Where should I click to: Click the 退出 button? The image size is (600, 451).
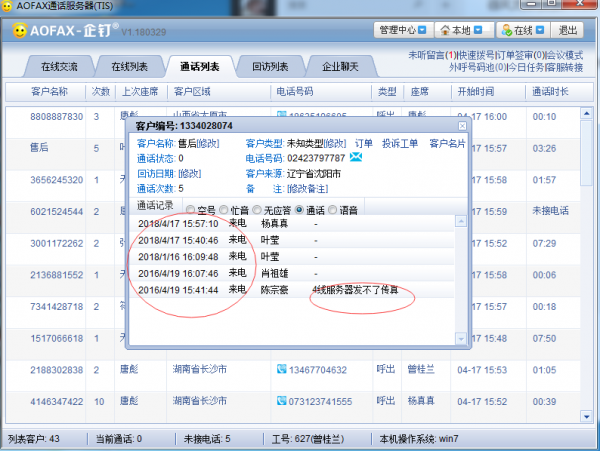click(x=567, y=30)
